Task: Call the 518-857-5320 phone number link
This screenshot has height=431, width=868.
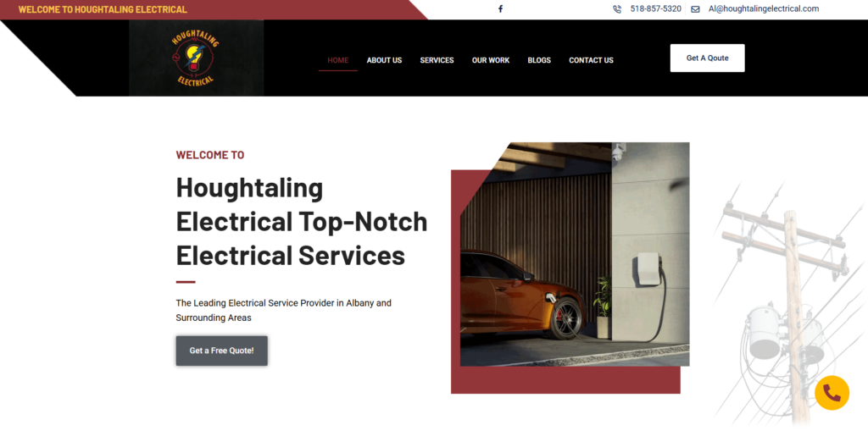Action: pos(655,8)
